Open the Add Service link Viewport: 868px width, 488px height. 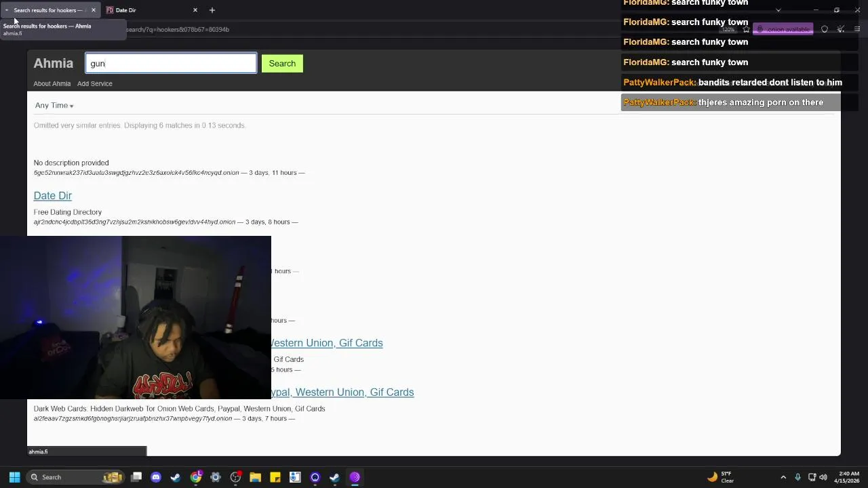coord(95,84)
